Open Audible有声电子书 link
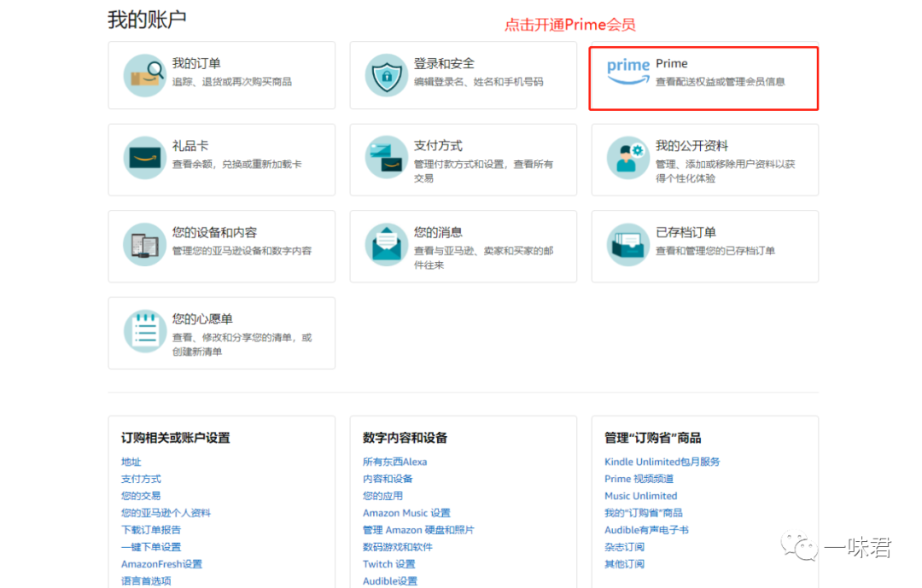This screenshot has height=588, width=922. point(647,530)
